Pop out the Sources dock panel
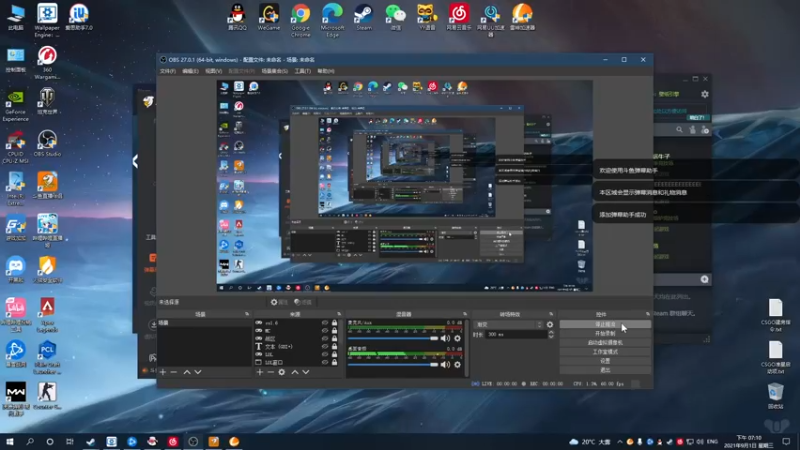800x450 pixels. [x=339, y=314]
